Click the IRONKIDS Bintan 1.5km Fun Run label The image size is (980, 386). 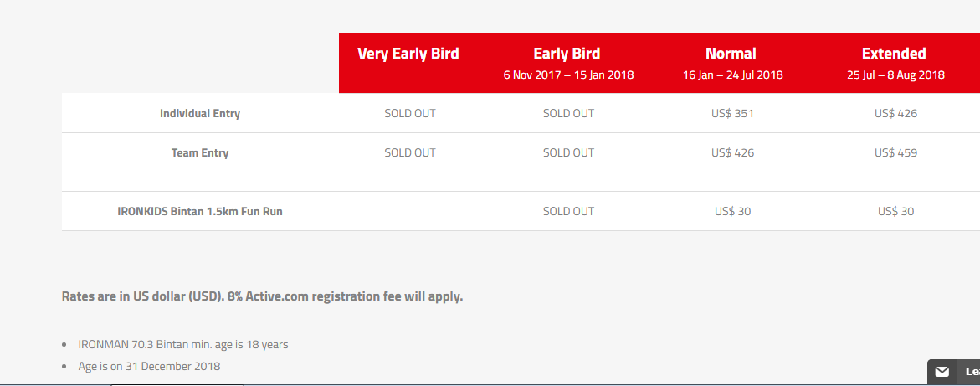pos(200,211)
